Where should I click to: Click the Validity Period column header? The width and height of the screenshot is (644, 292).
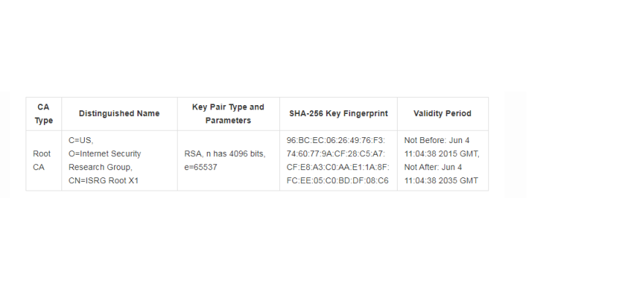click(x=442, y=114)
